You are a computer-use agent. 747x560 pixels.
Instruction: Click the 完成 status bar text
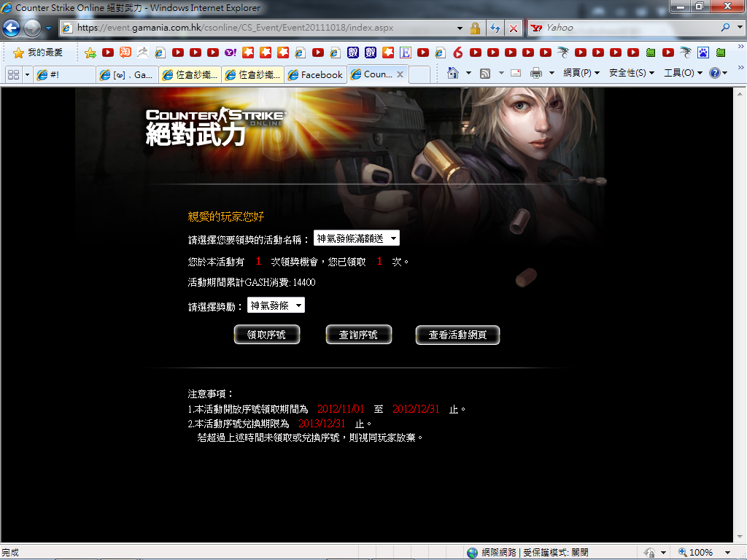[10, 553]
